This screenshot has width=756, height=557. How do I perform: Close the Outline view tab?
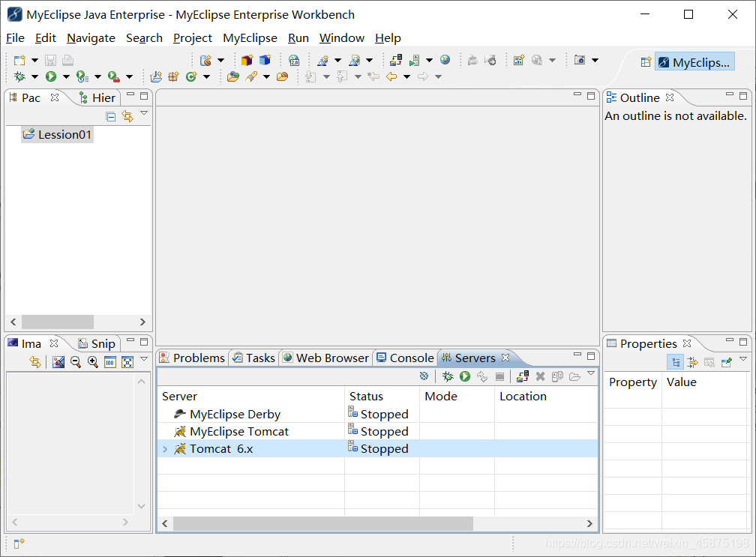pos(670,97)
